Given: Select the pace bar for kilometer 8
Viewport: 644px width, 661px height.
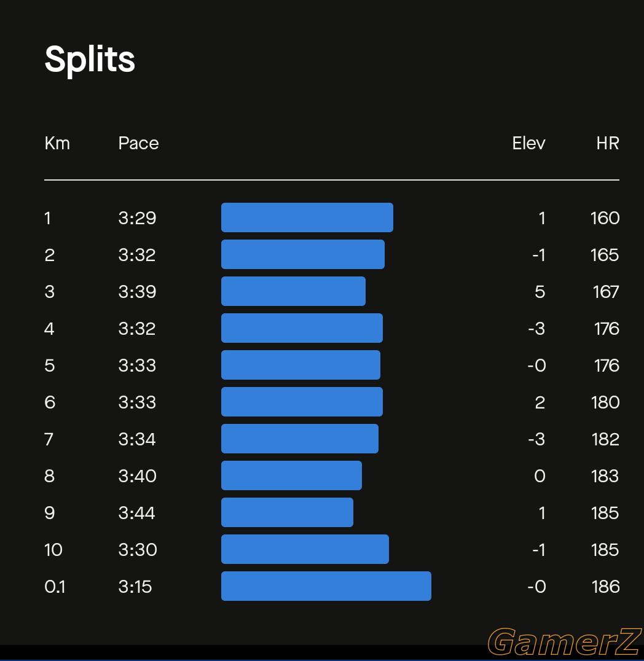Looking at the screenshot, I should point(291,475).
